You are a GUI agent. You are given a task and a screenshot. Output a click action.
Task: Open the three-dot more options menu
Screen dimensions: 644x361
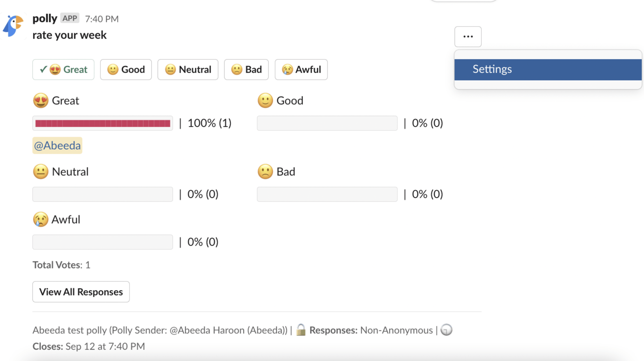pos(468,37)
